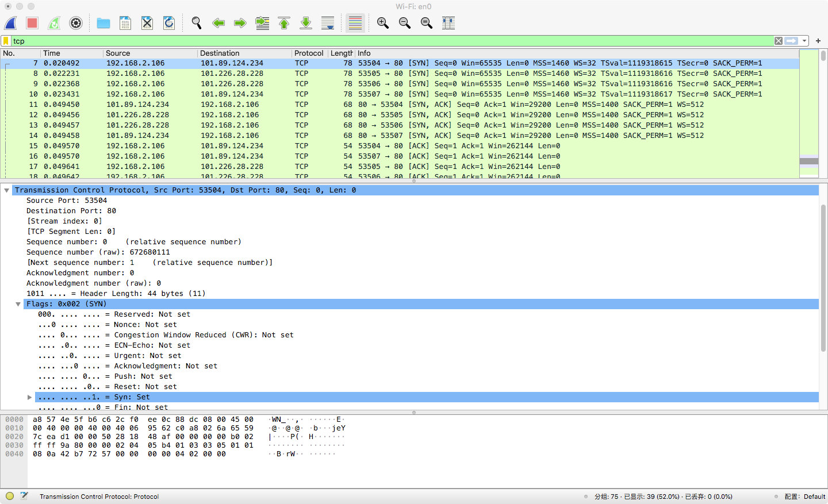Screen dimensions: 828x504
Task: Open a capture file with folder icon
Action: tap(103, 23)
